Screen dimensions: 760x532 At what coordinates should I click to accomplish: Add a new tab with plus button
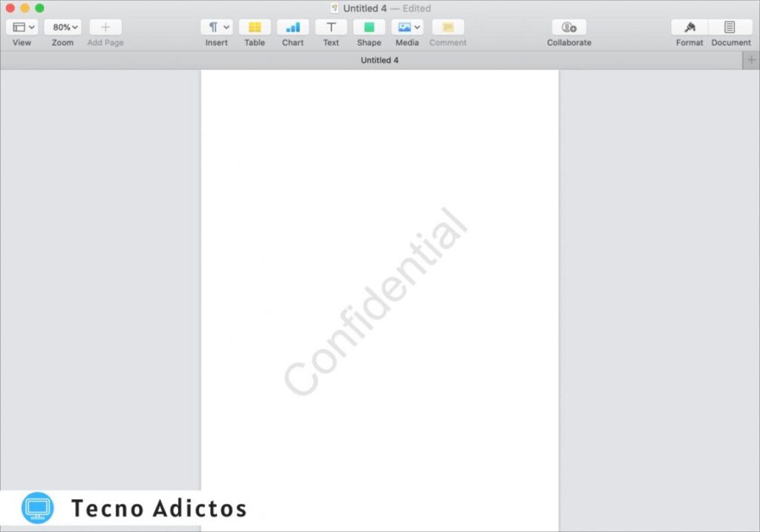click(751, 60)
